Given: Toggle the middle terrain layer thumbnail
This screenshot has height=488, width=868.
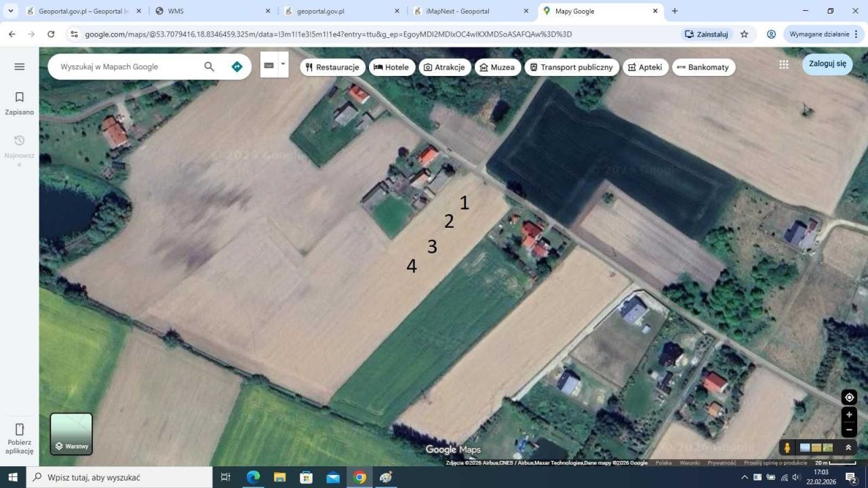Looking at the screenshot, I should pyautogui.click(x=815, y=447).
